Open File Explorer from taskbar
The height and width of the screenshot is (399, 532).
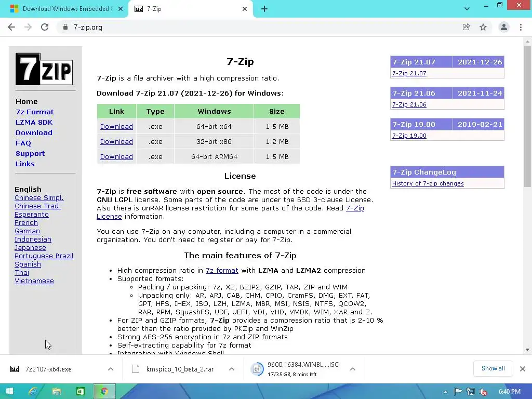point(57,391)
